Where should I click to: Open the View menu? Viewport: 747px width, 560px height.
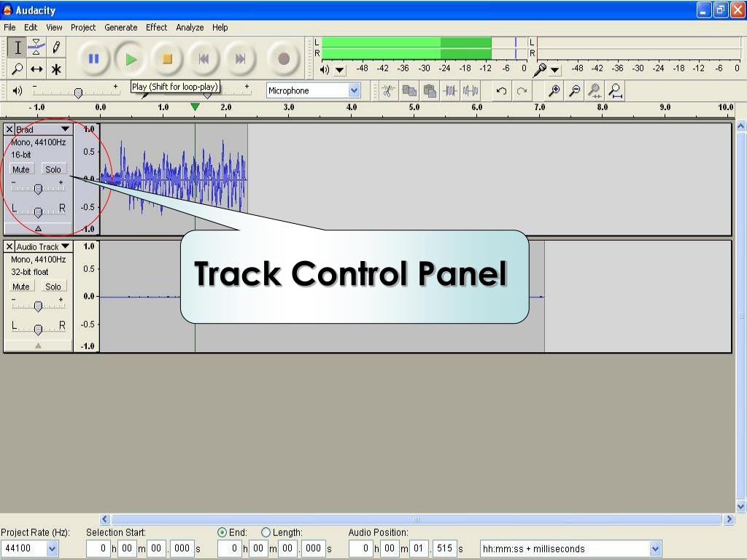click(54, 27)
